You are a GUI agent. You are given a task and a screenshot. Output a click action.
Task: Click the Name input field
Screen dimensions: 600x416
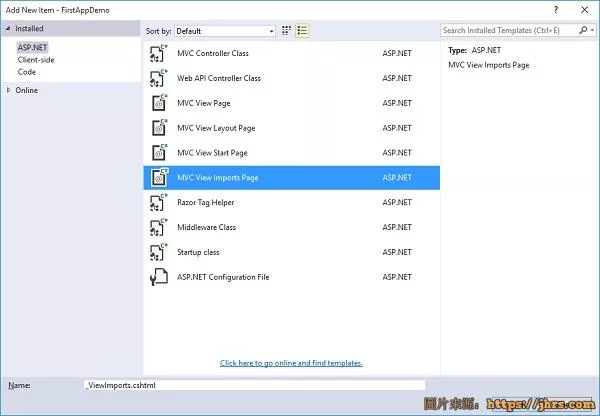coord(254,385)
